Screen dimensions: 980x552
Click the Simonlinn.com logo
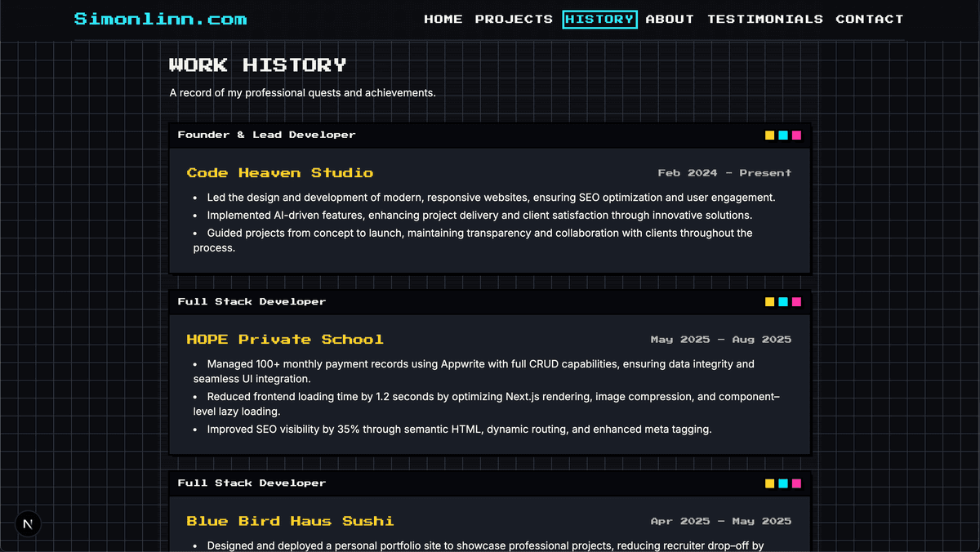pyautogui.click(x=160, y=18)
